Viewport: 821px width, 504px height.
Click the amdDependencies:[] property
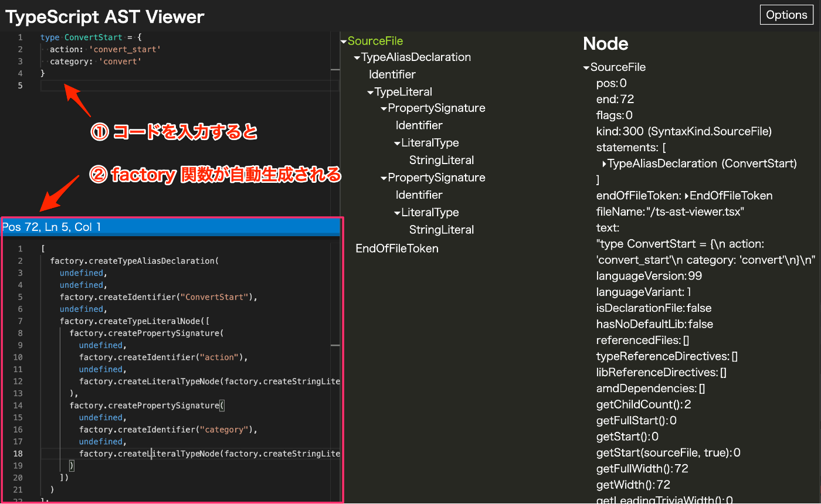(x=650, y=389)
